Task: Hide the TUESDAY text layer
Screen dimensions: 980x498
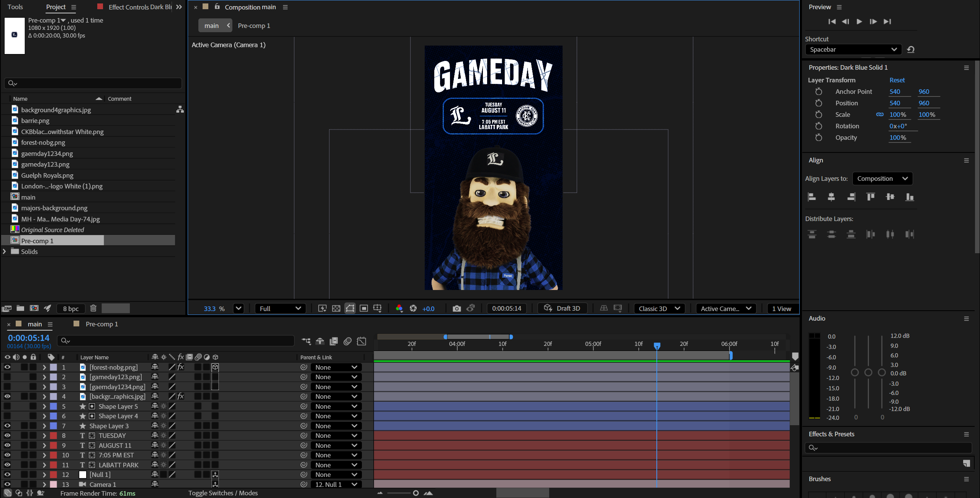Action: [7, 436]
